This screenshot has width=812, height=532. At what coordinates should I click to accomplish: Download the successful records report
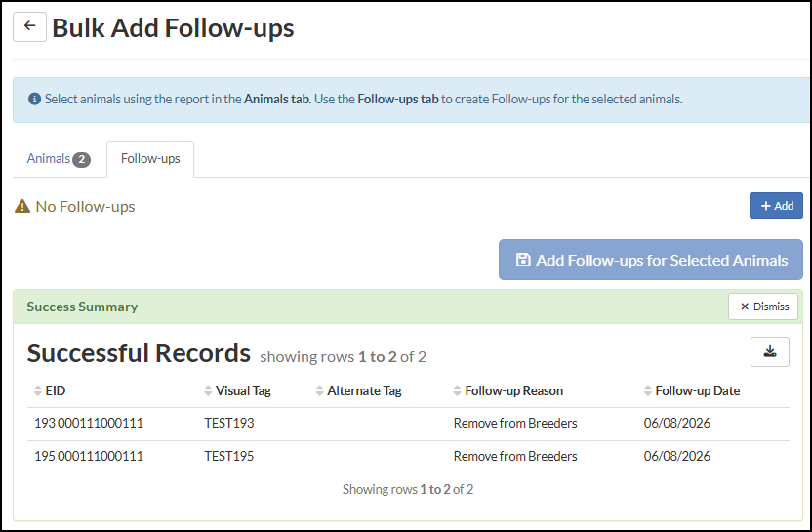coord(769,351)
